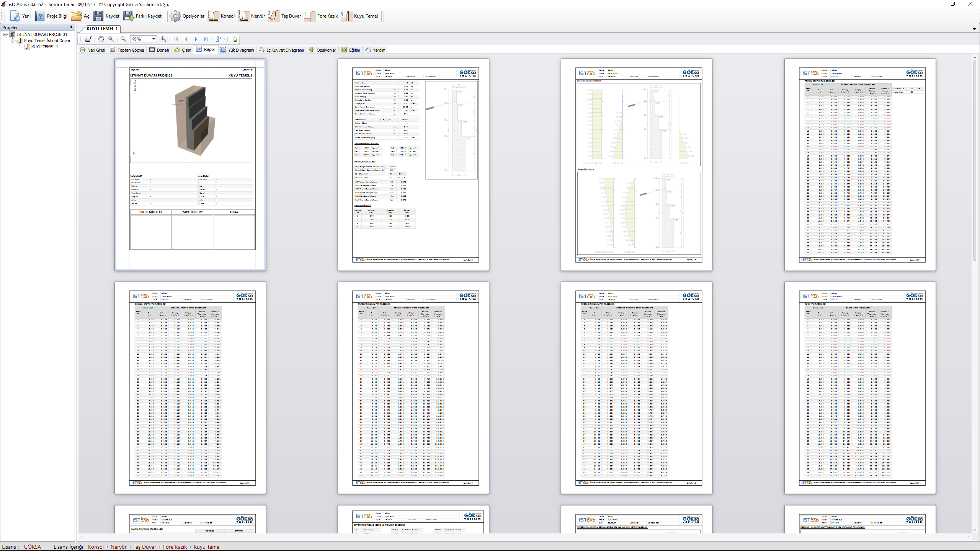Screen dimensions: 980x551
Task: Select the Kuyu Temel wall type
Action: (359, 16)
